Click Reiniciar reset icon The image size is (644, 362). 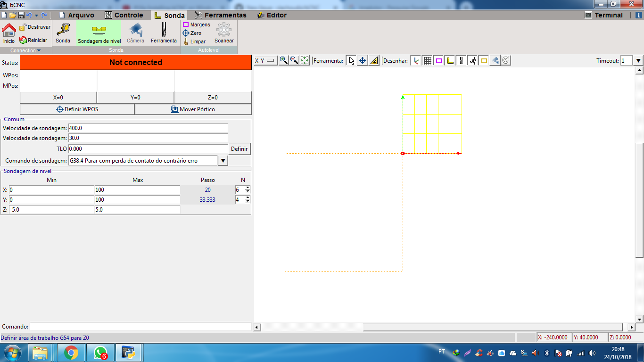click(x=33, y=40)
